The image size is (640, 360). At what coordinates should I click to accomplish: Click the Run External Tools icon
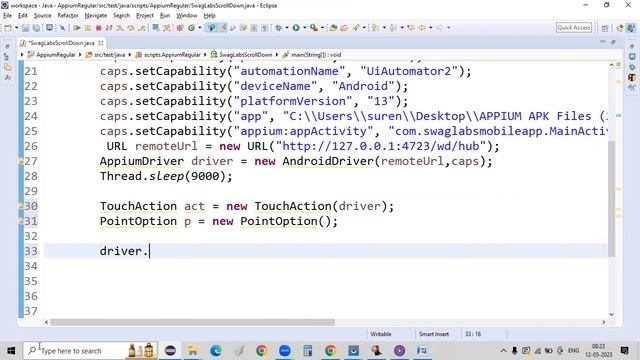(313, 28)
